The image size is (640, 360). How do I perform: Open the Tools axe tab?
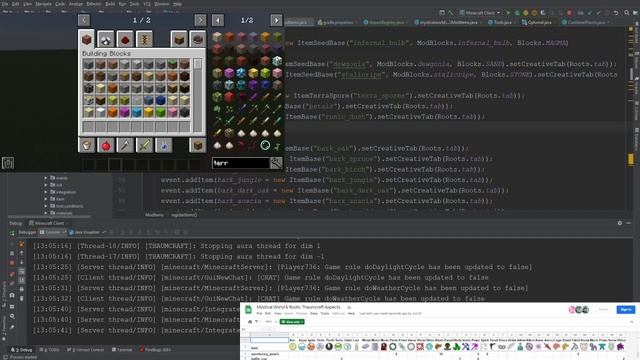(x=125, y=145)
